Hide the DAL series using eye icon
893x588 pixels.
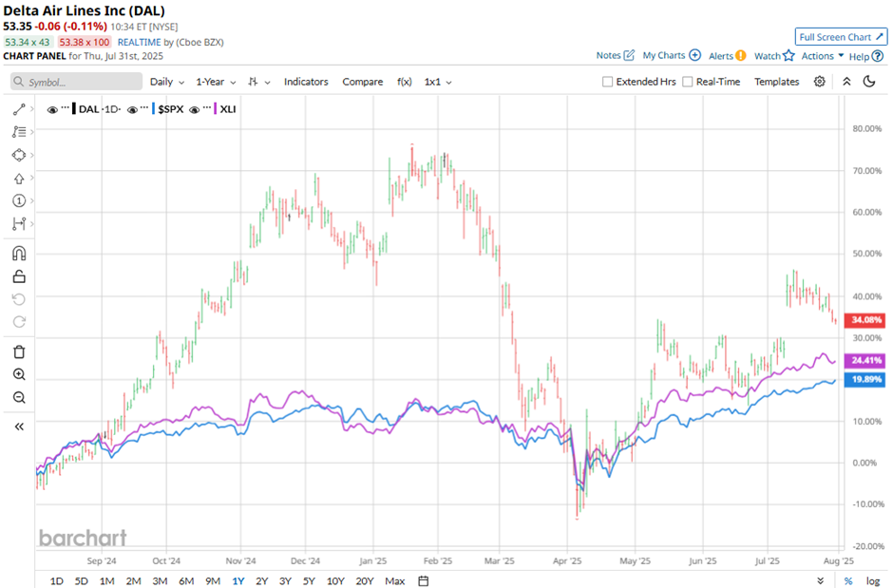[52, 110]
